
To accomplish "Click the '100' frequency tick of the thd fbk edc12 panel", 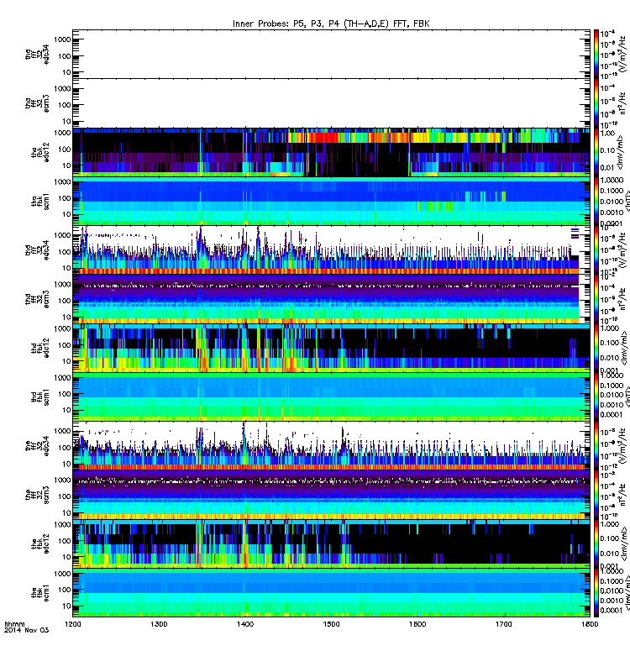I will (x=65, y=345).
